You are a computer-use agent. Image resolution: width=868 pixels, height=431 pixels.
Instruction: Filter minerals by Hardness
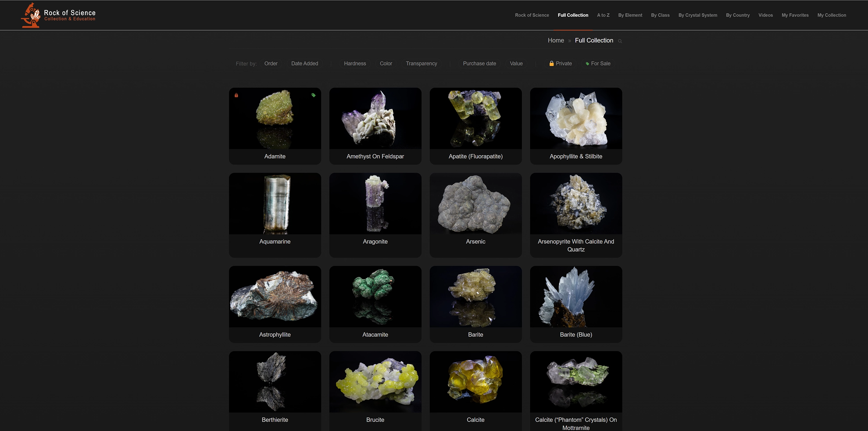pyautogui.click(x=355, y=64)
